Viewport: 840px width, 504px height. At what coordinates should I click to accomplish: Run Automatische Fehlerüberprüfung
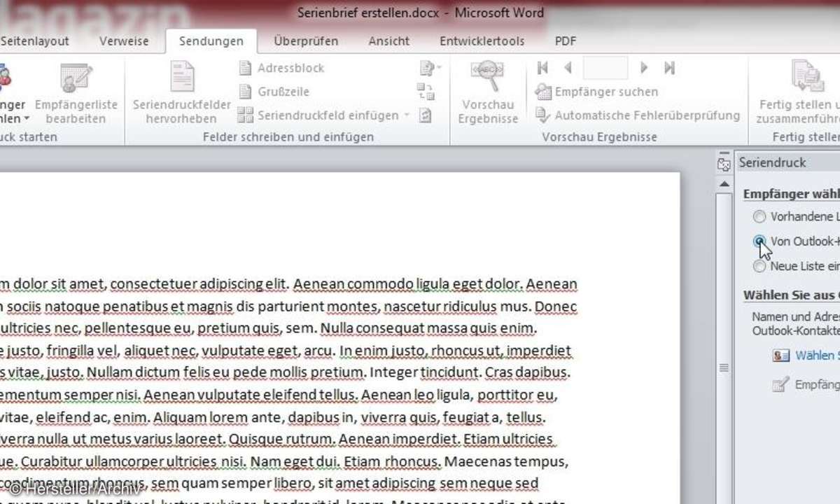coord(638,115)
